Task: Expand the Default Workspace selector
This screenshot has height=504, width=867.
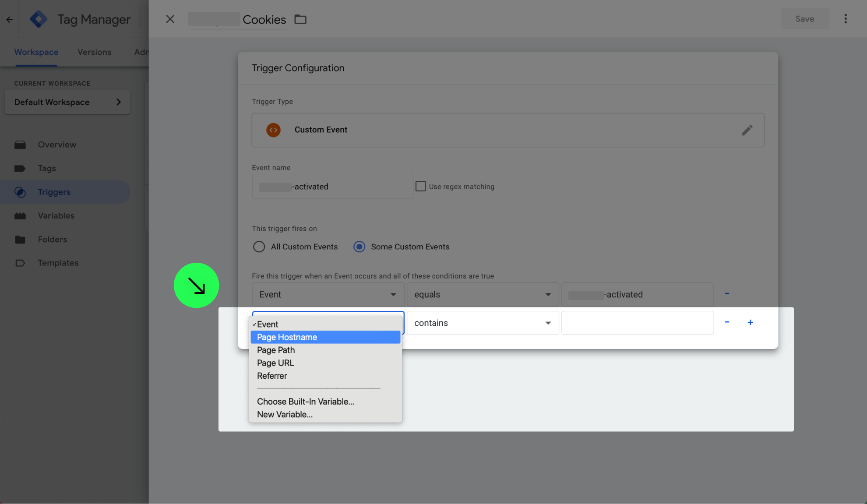Action: [67, 102]
